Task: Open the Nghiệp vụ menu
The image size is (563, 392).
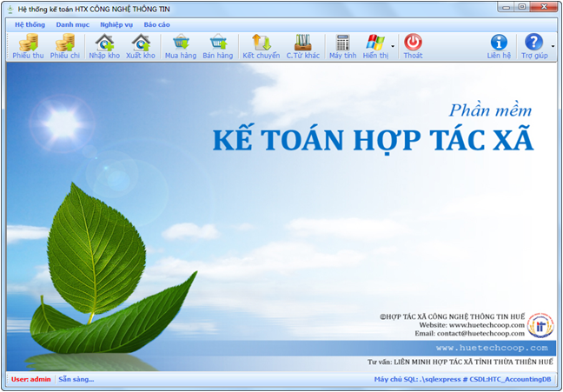Action: click(x=116, y=25)
